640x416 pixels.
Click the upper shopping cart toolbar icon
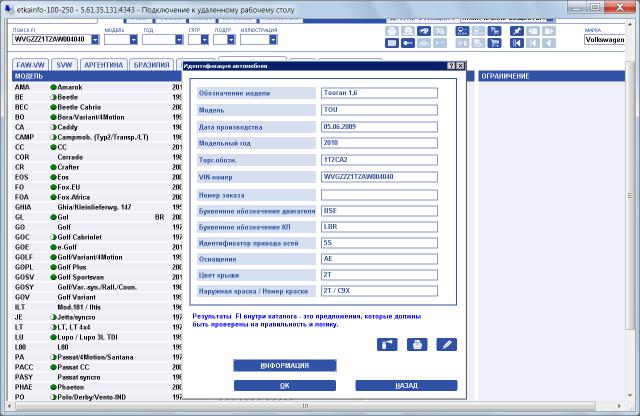494,31
